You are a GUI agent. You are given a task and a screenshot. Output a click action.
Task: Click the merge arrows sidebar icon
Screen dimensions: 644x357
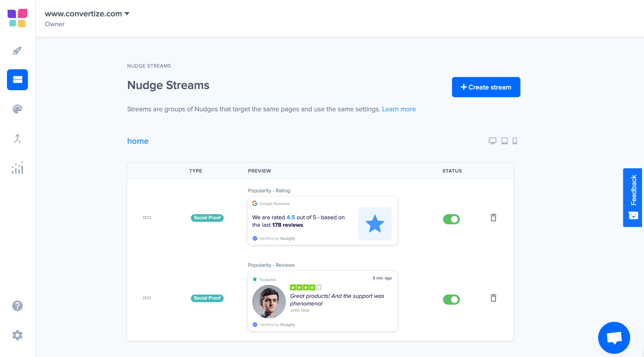[x=18, y=139]
